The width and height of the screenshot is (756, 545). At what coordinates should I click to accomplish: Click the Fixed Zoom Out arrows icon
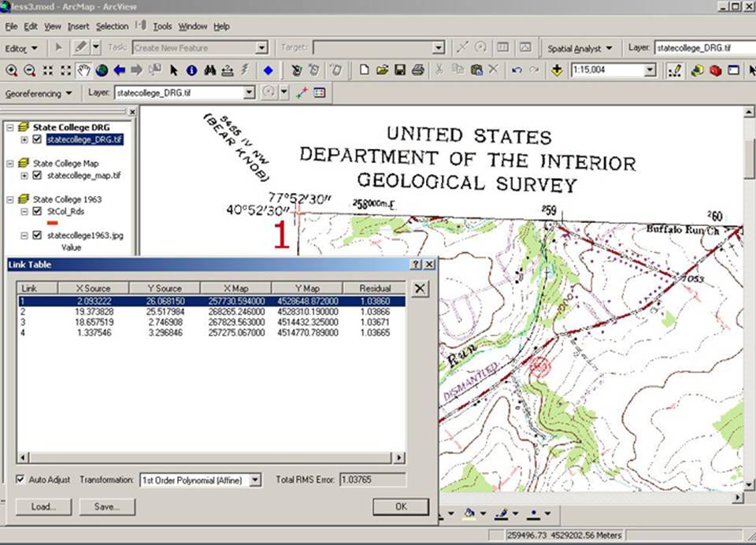pyautogui.click(x=65, y=70)
